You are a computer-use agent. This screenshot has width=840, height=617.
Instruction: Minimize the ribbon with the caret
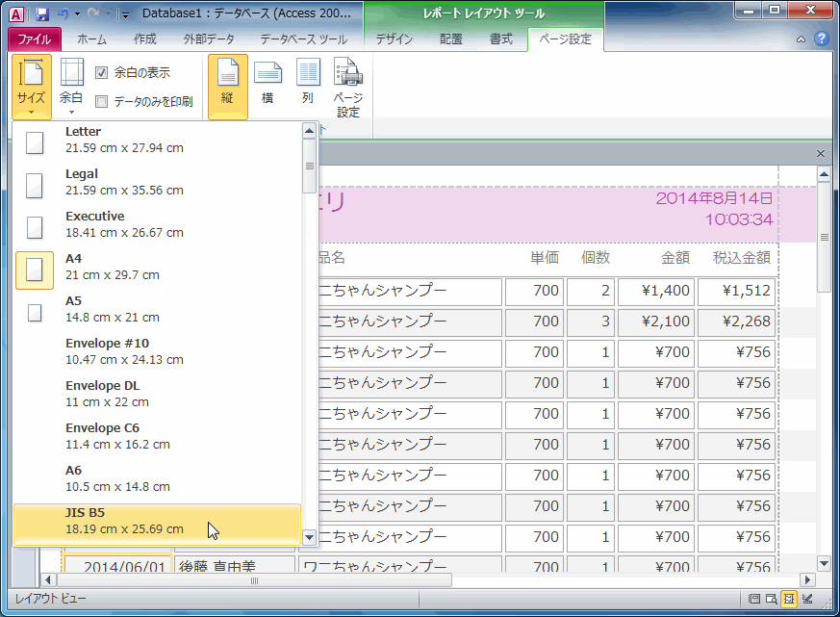click(x=801, y=39)
